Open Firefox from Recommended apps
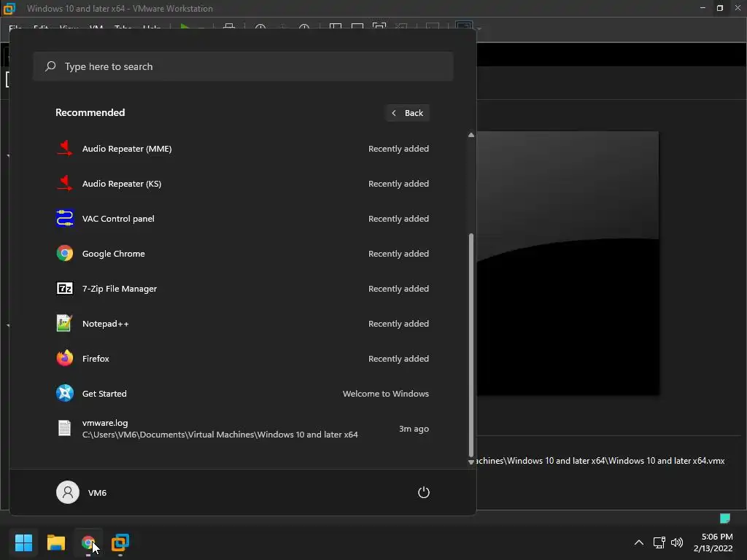Screen dimensions: 747x560 point(242,359)
